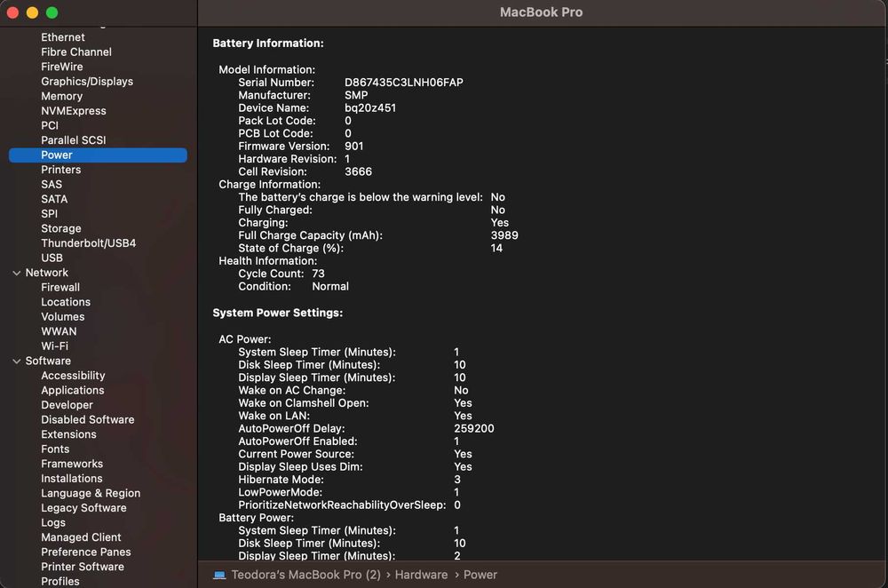
Task: Open Applications under Software
Action: click(x=73, y=391)
